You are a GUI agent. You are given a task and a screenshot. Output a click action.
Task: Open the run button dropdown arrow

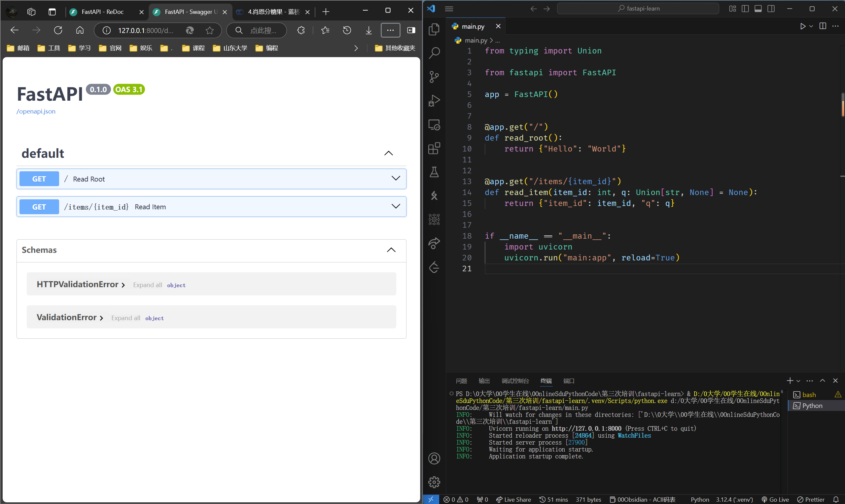pos(811,26)
